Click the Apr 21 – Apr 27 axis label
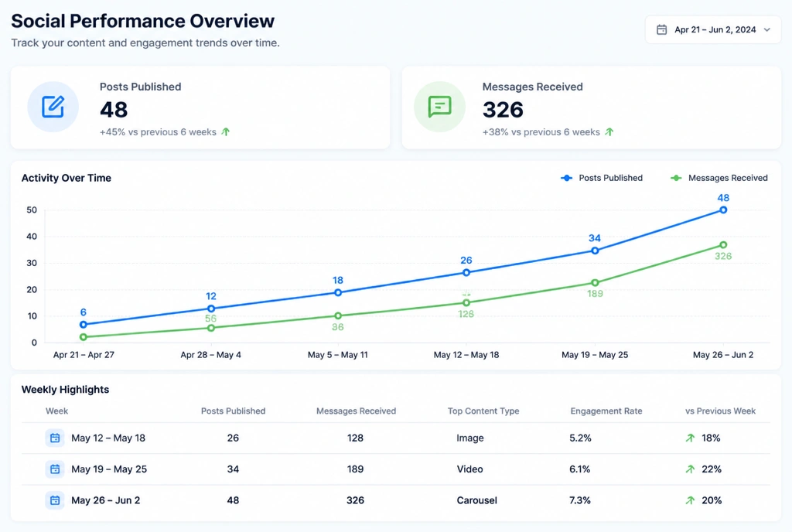This screenshot has width=792, height=532. [x=84, y=355]
